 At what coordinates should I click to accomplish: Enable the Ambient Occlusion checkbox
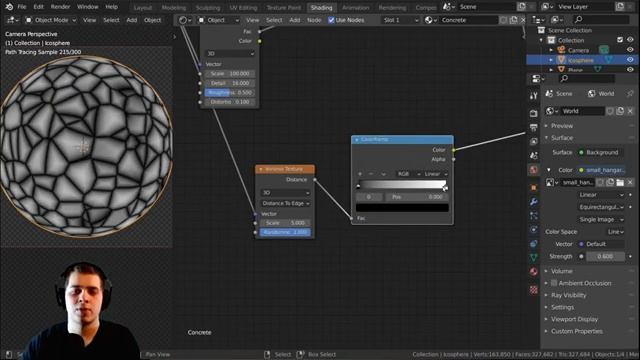(554, 283)
